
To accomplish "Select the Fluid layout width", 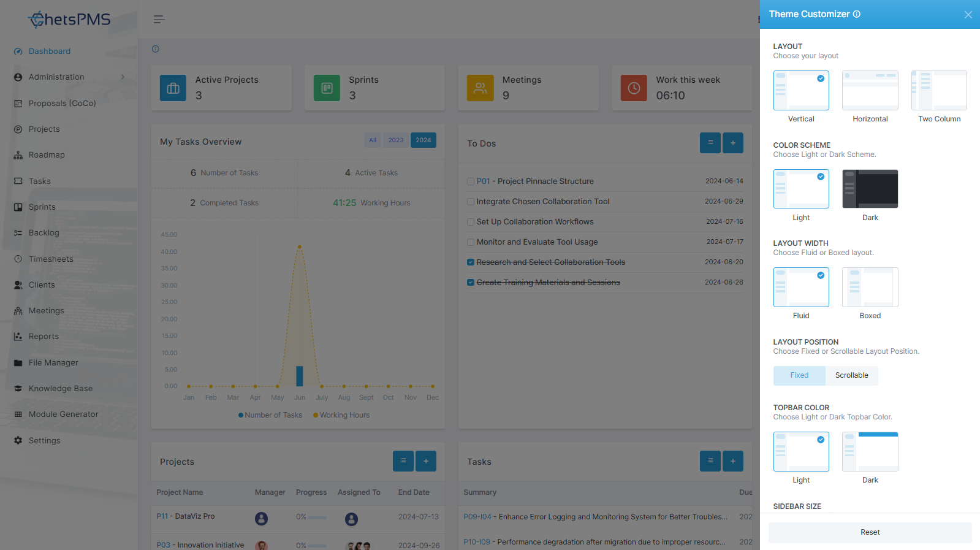I will click(801, 287).
